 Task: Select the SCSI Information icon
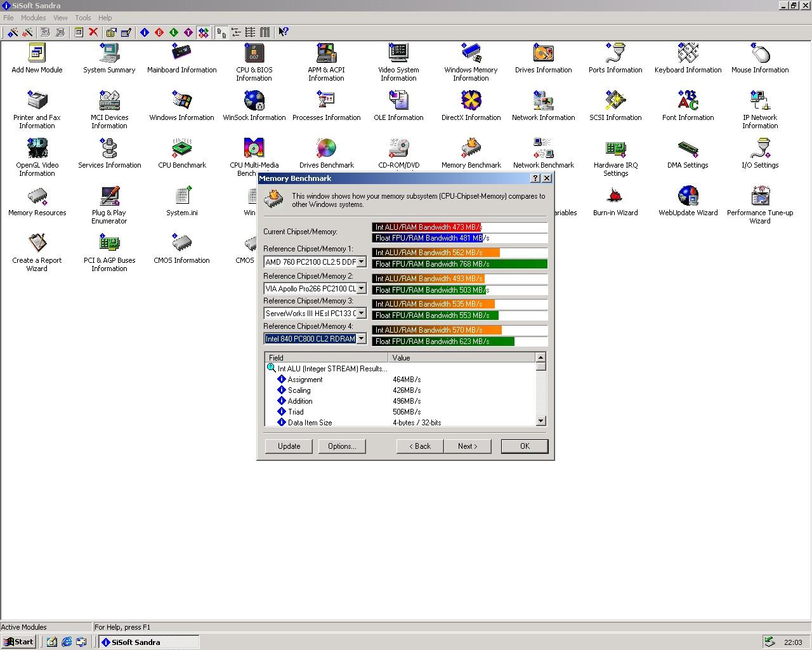pyautogui.click(x=615, y=106)
